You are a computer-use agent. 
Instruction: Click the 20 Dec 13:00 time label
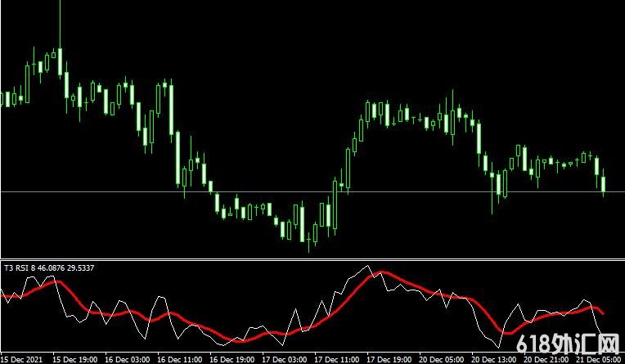click(x=494, y=359)
